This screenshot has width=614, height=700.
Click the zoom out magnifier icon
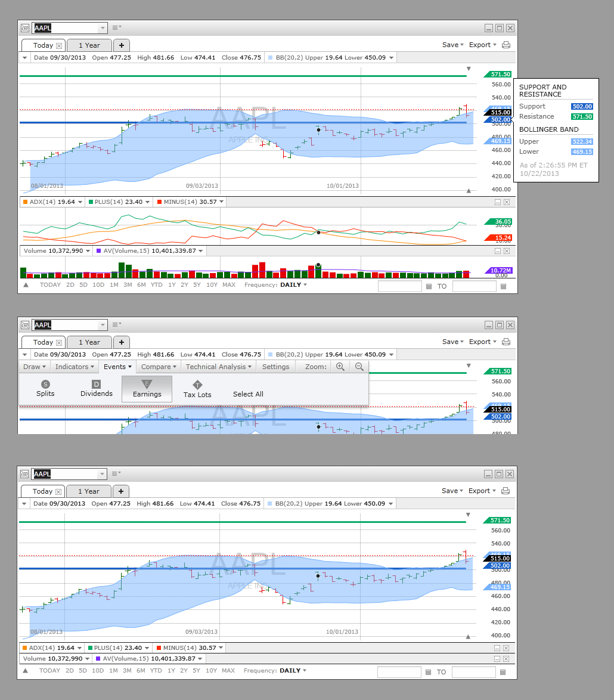(359, 367)
